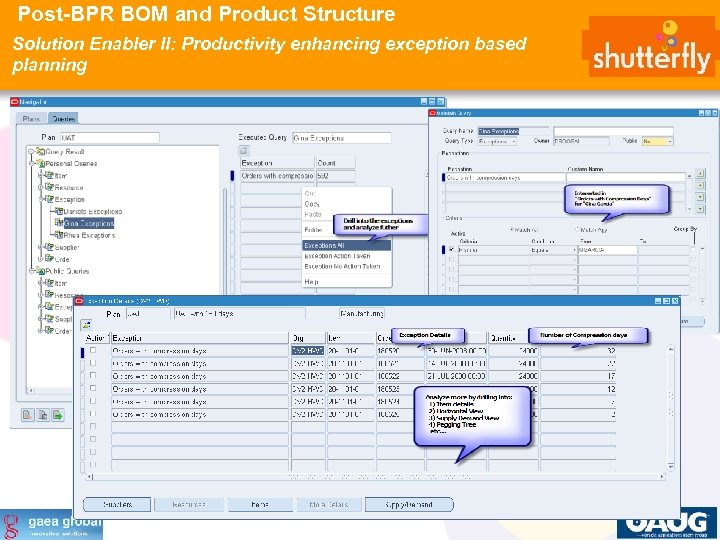Tick Group By checkbox on first criteria row
The width and height of the screenshot is (720, 540).
[693, 249]
